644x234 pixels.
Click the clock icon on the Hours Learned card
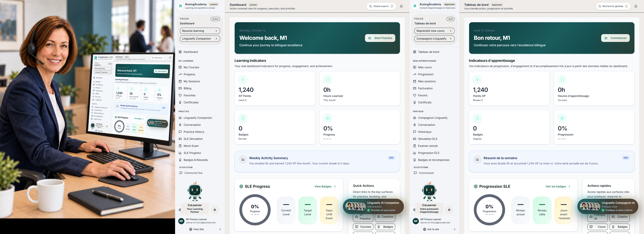pyautogui.click(x=327, y=80)
